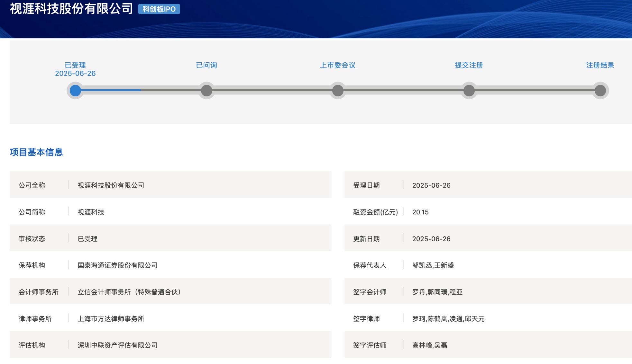Click the 科创板IPO badge

click(x=159, y=9)
